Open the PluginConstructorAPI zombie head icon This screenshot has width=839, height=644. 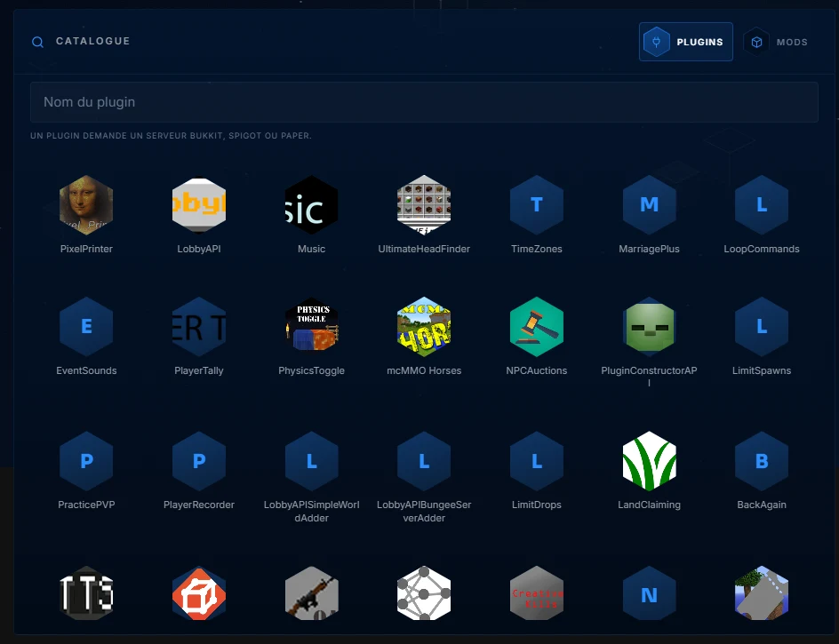tap(649, 327)
